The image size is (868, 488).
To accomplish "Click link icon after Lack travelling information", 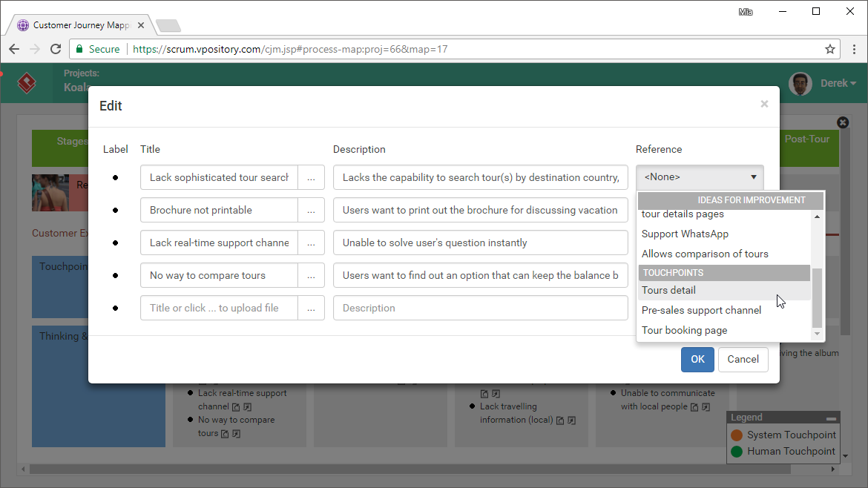I will point(572,421).
